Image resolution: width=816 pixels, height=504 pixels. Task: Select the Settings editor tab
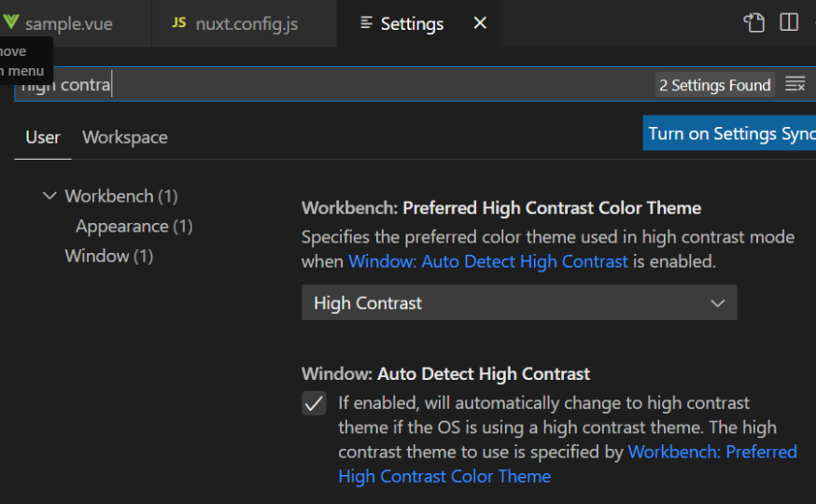tap(412, 24)
